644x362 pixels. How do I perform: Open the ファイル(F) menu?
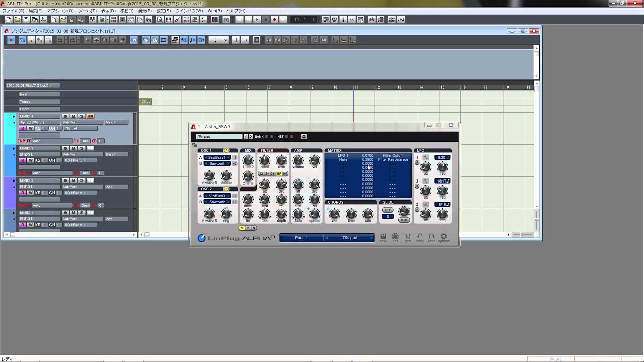click(12, 11)
